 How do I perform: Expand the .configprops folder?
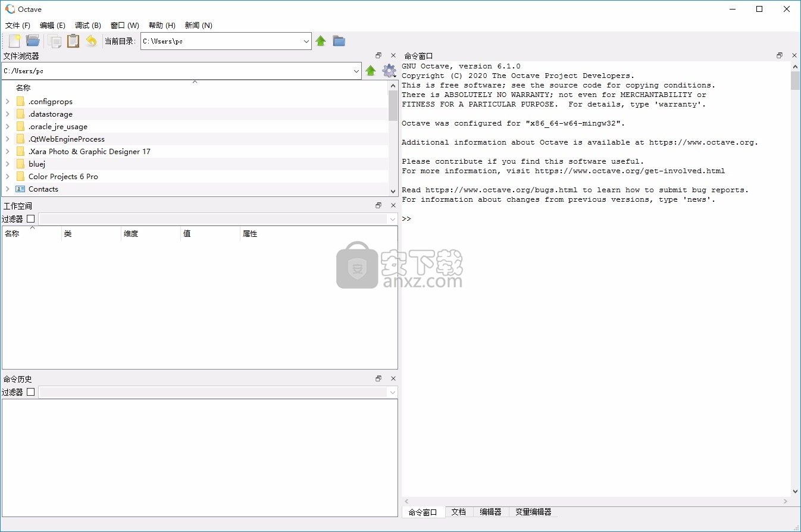point(7,102)
